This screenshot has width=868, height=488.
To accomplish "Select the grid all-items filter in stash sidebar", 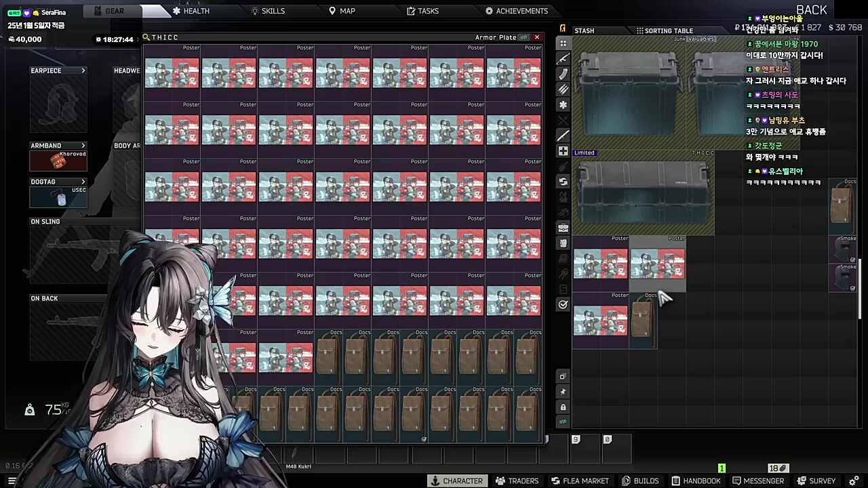I will [x=563, y=43].
